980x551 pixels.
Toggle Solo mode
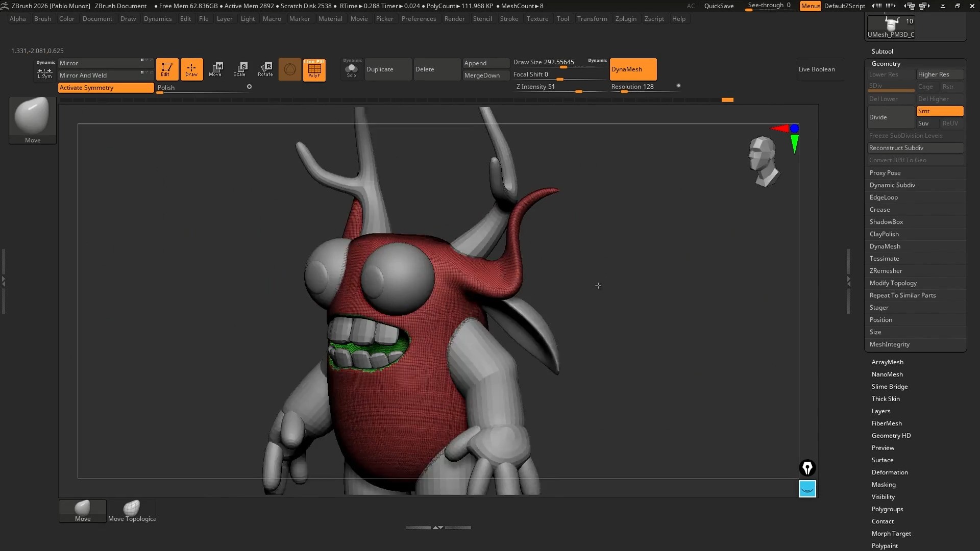pos(351,69)
